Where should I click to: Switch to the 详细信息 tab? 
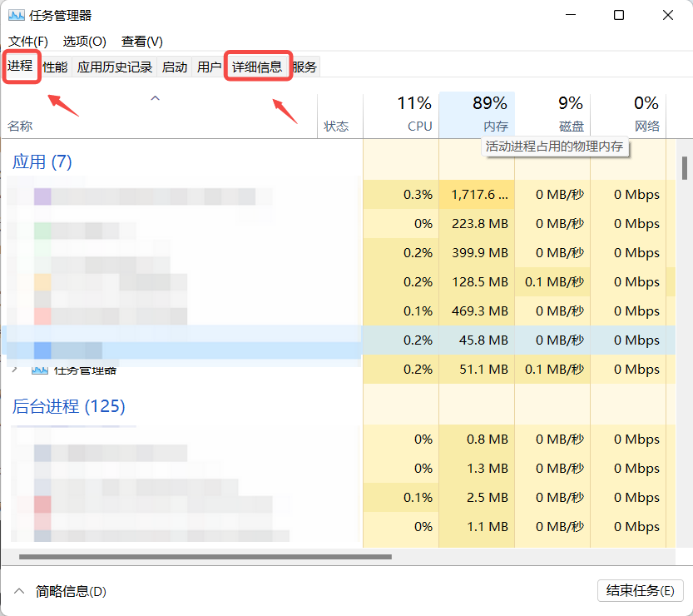pos(258,66)
